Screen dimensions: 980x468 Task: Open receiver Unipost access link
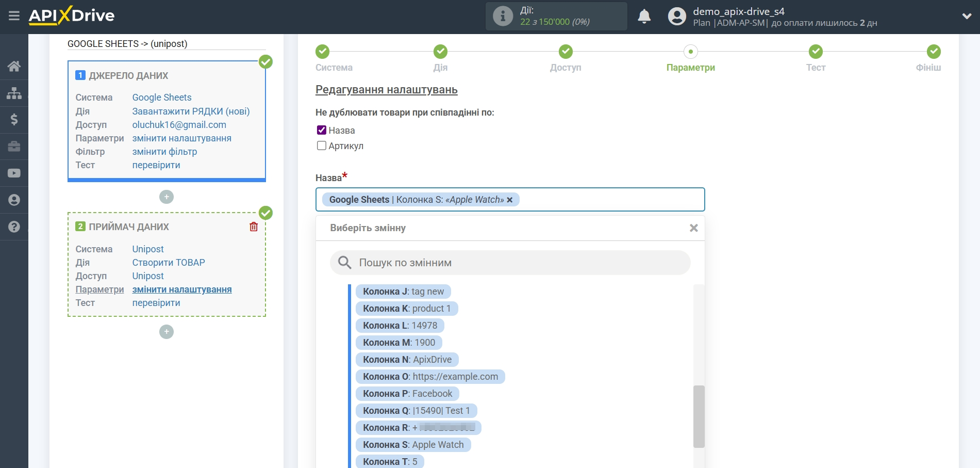point(148,276)
